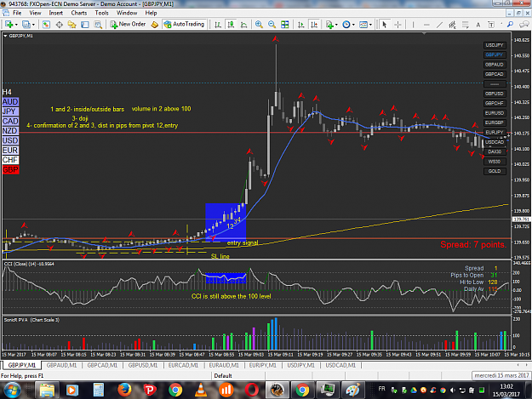This screenshot has width=532, height=399.
Task: Select the Fibonacci retracement tool
Action: [x=465, y=25]
